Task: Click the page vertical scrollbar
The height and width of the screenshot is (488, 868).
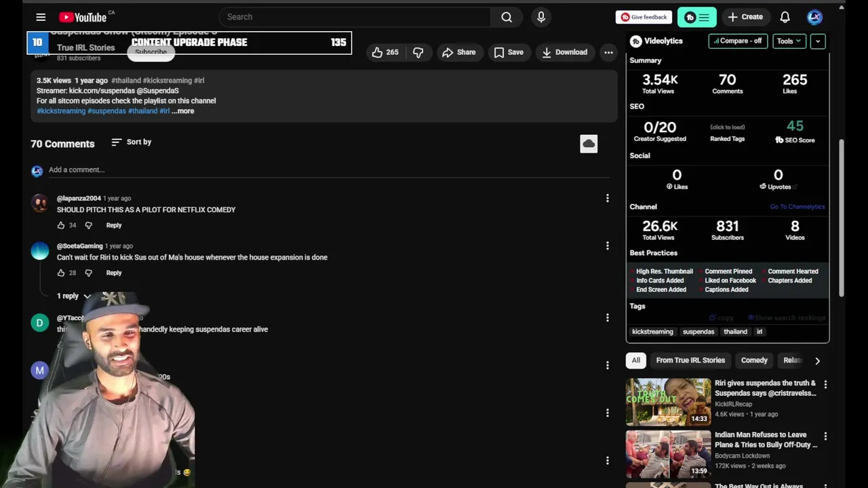Action: (x=842, y=217)
